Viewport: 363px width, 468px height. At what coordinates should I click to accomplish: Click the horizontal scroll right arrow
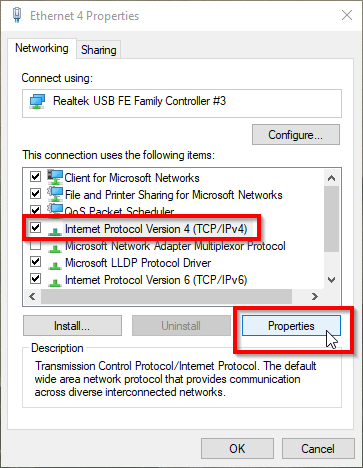tap(314, 296)
